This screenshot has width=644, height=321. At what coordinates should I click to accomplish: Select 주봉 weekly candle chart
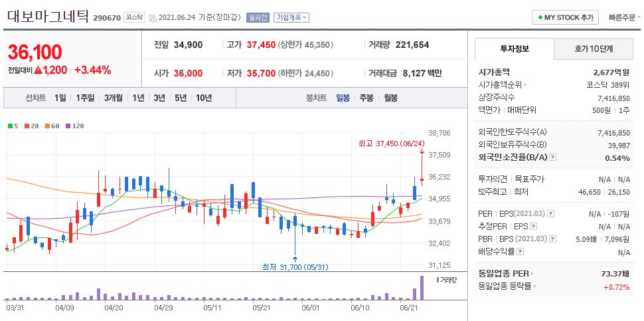[366, 98]
